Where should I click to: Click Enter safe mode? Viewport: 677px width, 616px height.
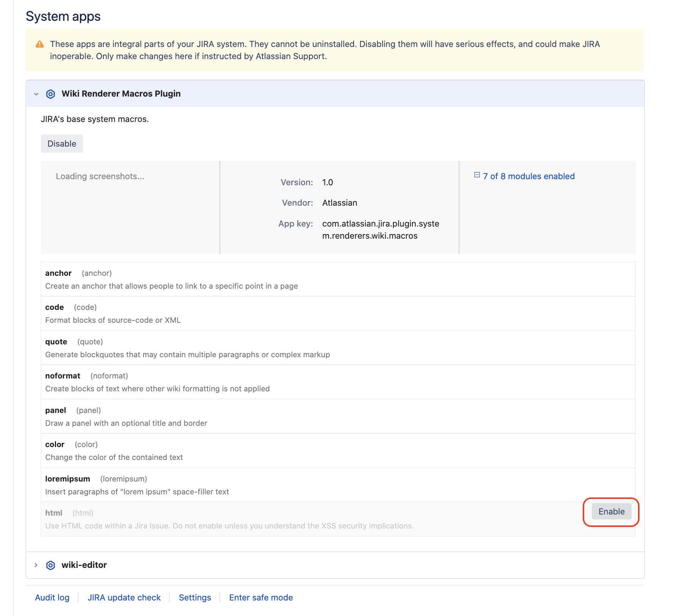(261, 597)
